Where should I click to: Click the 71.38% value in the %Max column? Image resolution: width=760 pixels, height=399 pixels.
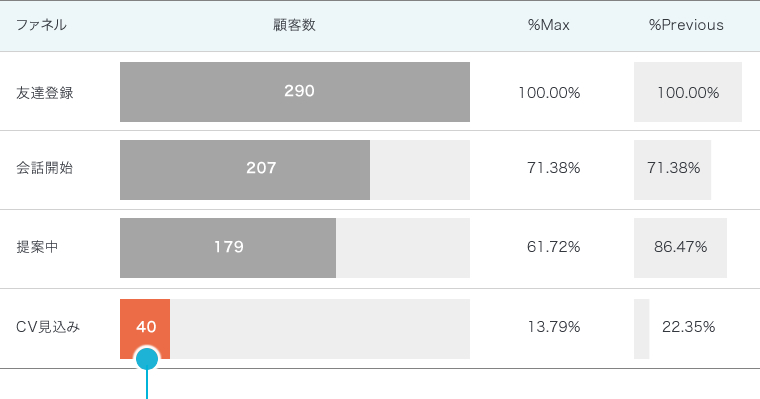(x=554, y=168)
